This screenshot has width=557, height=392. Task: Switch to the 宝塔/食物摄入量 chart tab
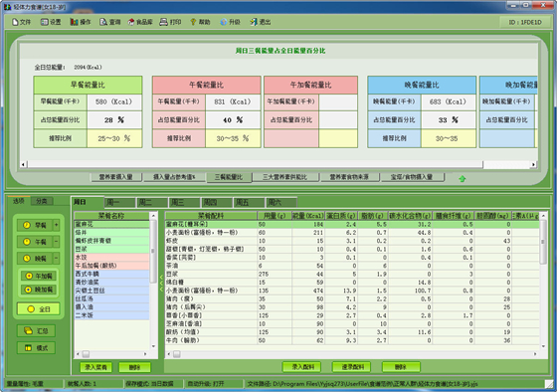point(412,177)
